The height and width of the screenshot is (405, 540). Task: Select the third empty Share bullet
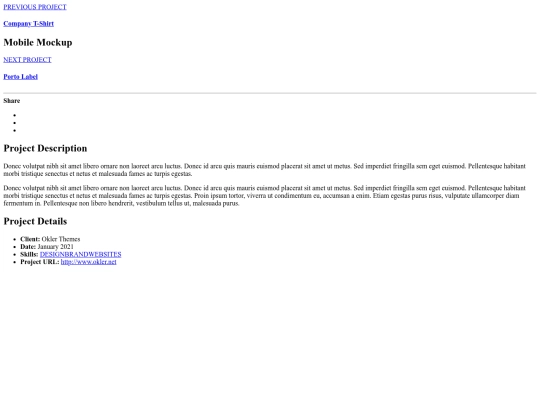tap(15, 131)
